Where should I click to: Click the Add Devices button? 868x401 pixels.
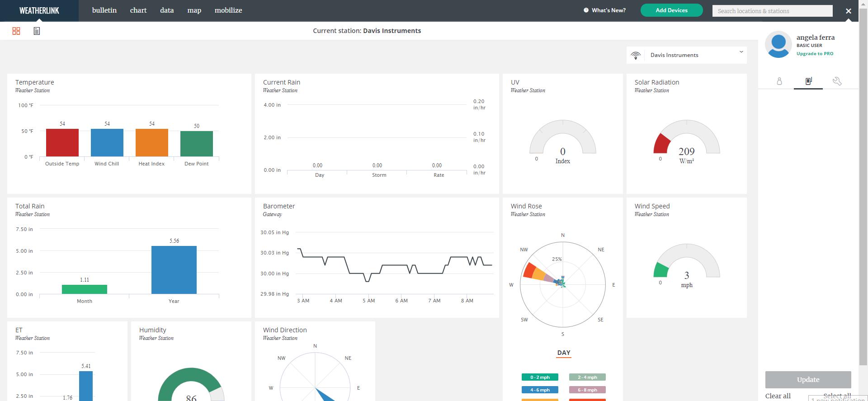(671, 10)
